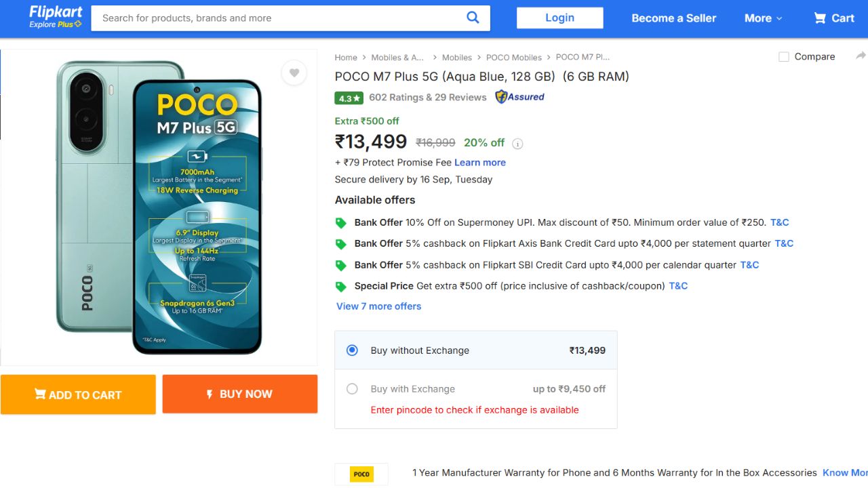Click the green tag icon beside SBI offer
Image resolution: width=868 pixels, height=488 pixels.
point(341,266)
